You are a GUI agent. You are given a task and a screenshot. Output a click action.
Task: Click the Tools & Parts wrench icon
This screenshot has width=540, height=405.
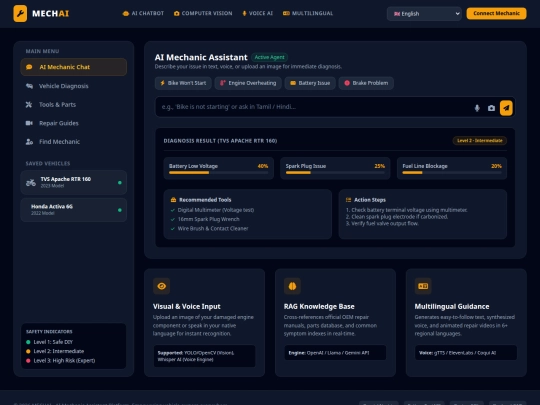(29, 104)
